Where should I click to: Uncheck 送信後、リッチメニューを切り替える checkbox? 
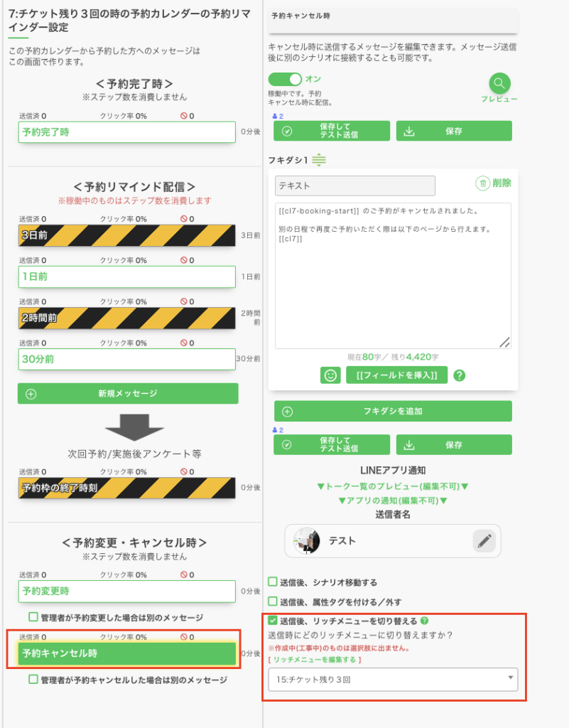(x=273, y=621)
